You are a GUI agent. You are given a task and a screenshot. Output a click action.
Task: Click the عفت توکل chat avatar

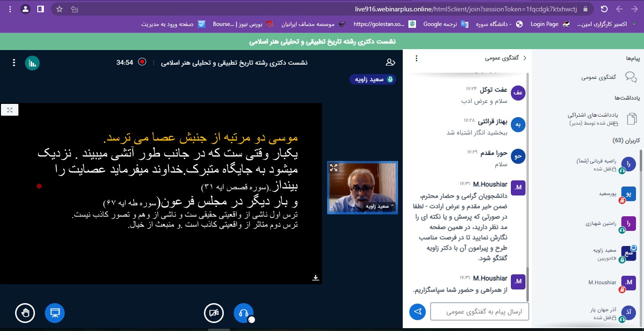[x=518, y=93]
